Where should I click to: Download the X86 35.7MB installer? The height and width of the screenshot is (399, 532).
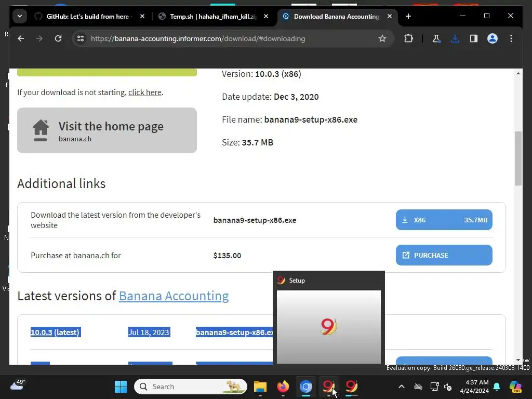pyautogui.click(x=444, y=220)
